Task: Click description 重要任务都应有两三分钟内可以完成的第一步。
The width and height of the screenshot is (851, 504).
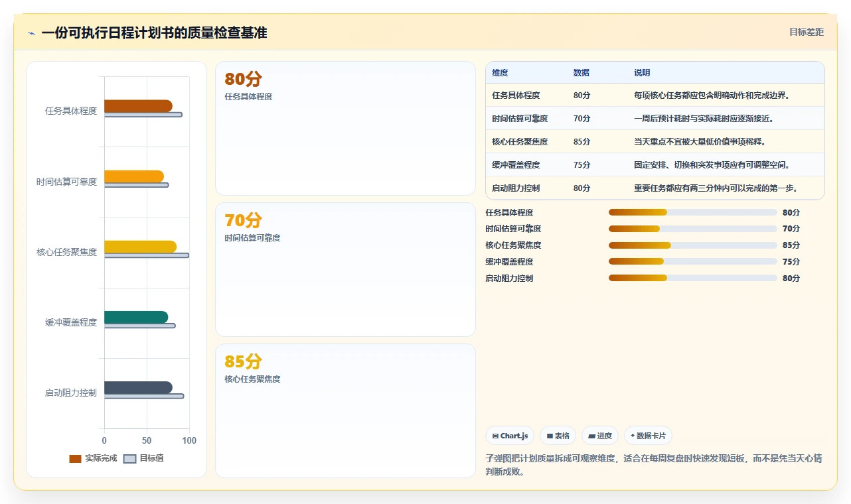Action: click(x=716, y=188)
